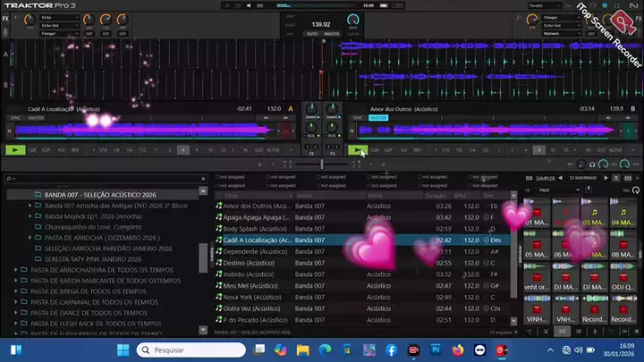
Task: Open the Parallel layout dropdown in header
Action: click(x=545, y=5)
